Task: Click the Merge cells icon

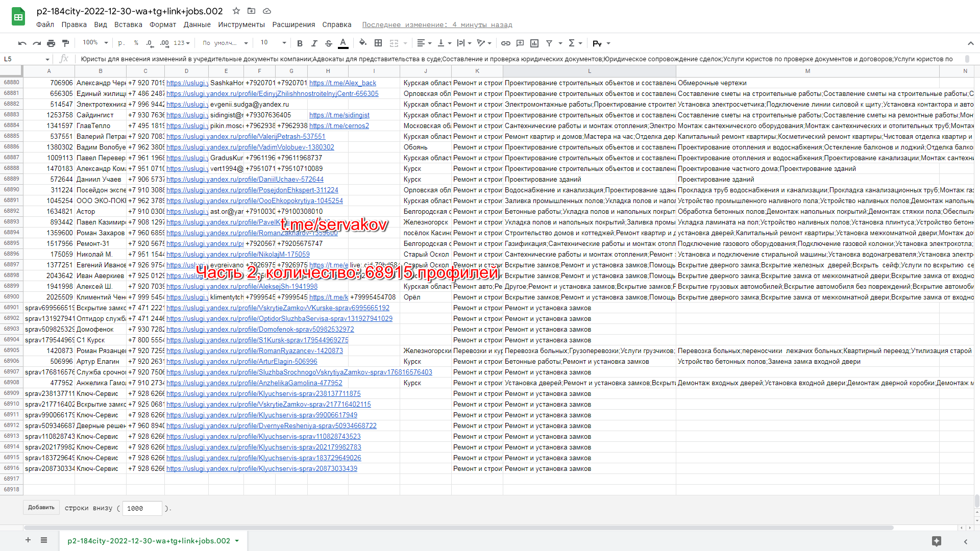Action: click(394, 43)
